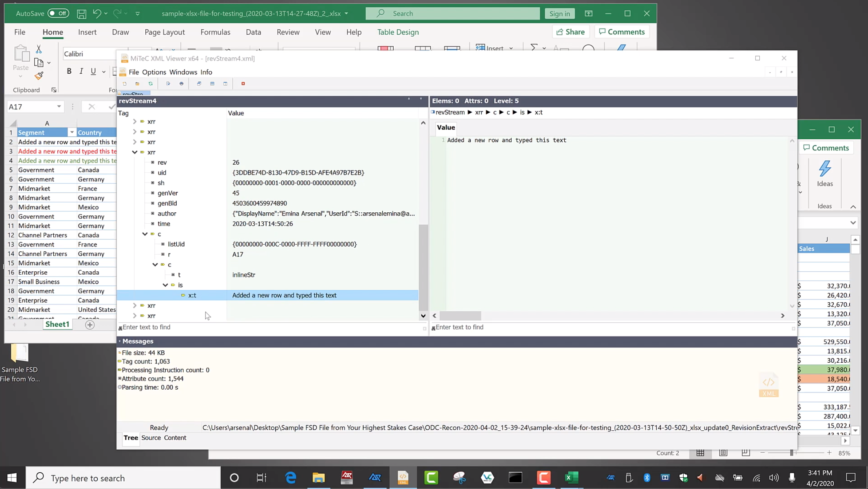Screen dimensions: 868x489
Task: Toggle Bold formatting in Excel ribbon
Action: coord(69,71)
